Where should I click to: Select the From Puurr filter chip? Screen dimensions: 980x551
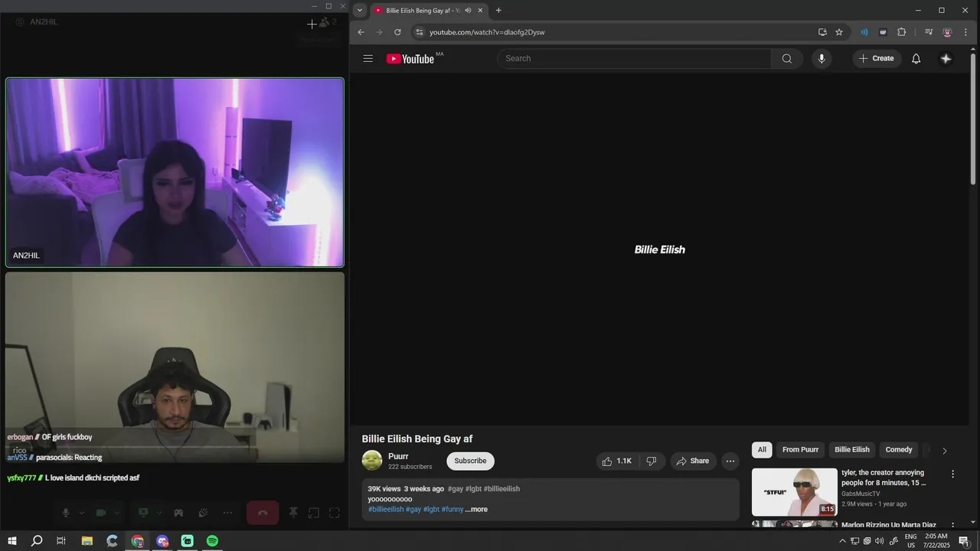coord(800,450)
